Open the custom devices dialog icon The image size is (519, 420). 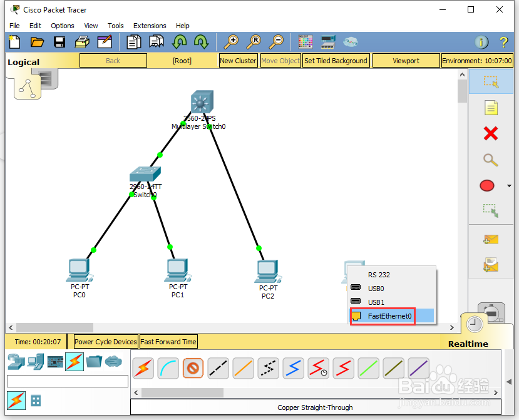click(x=328, y=42)
